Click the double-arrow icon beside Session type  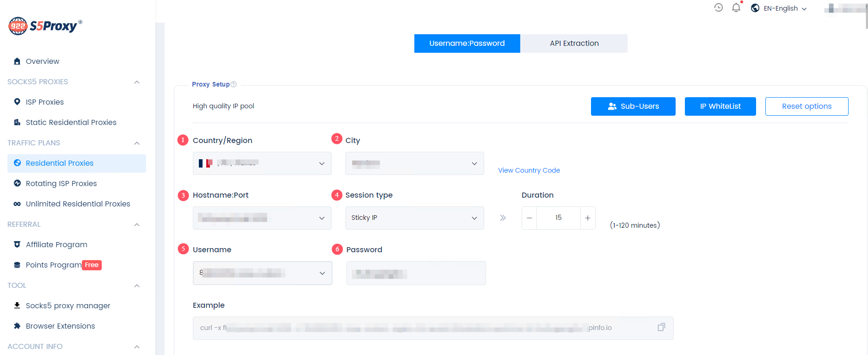coord(503,218)
